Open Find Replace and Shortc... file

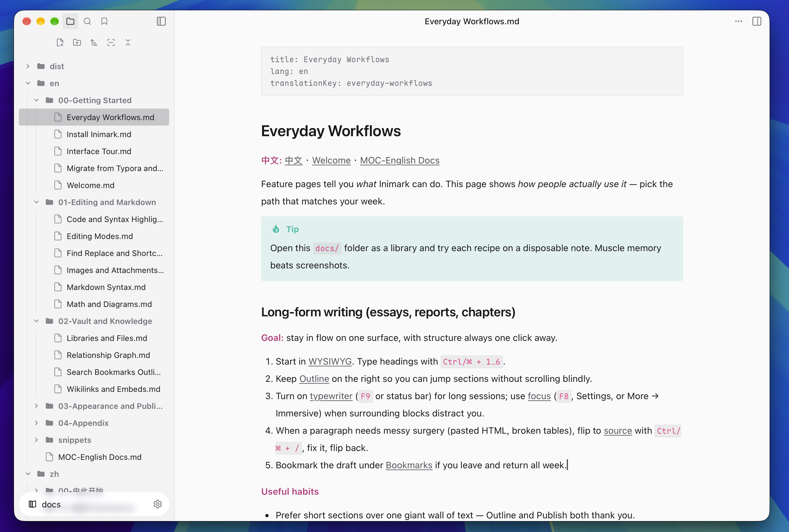(94, 253)
